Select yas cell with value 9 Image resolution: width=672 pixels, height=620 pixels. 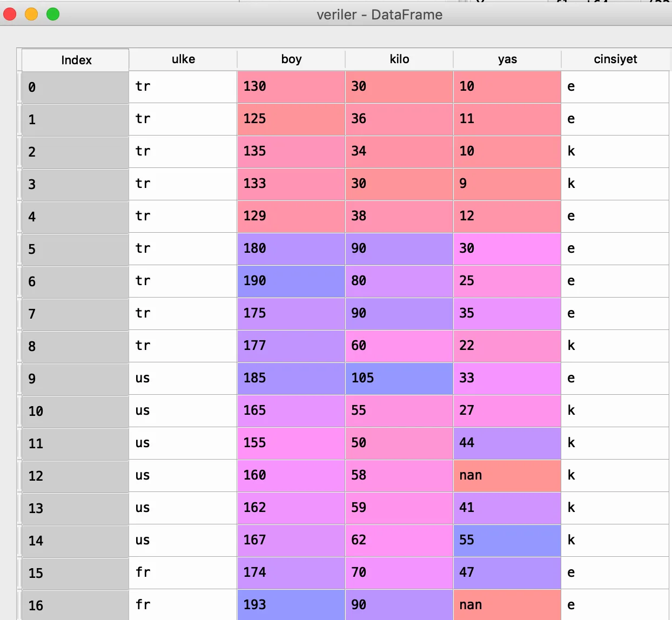pos(507,184)
